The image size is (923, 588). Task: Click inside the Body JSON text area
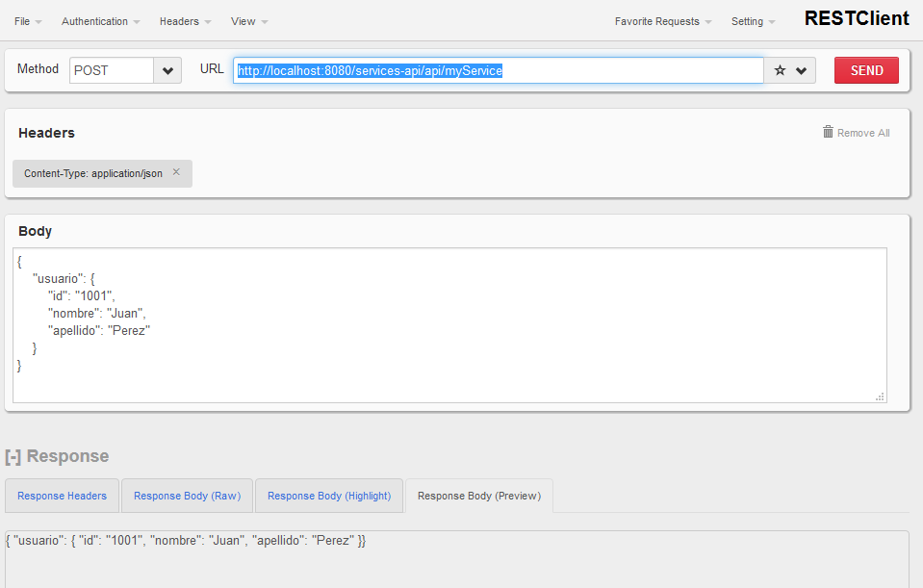449,325
